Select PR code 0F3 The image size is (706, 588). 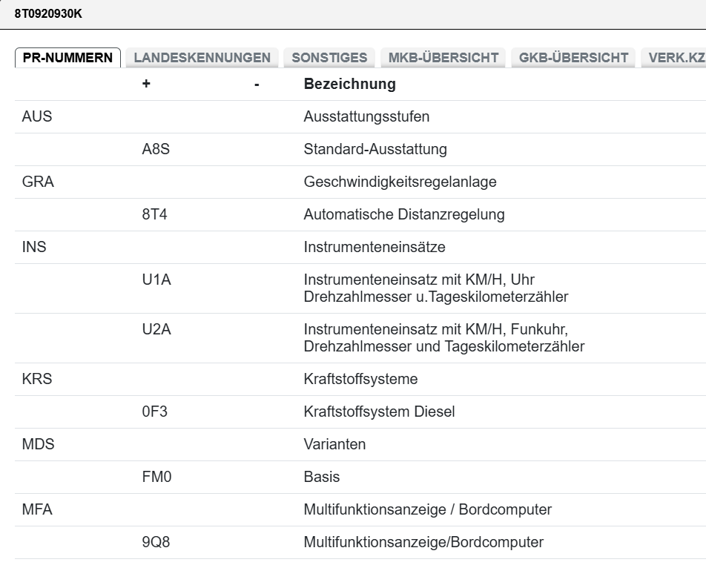click(154, 412)
